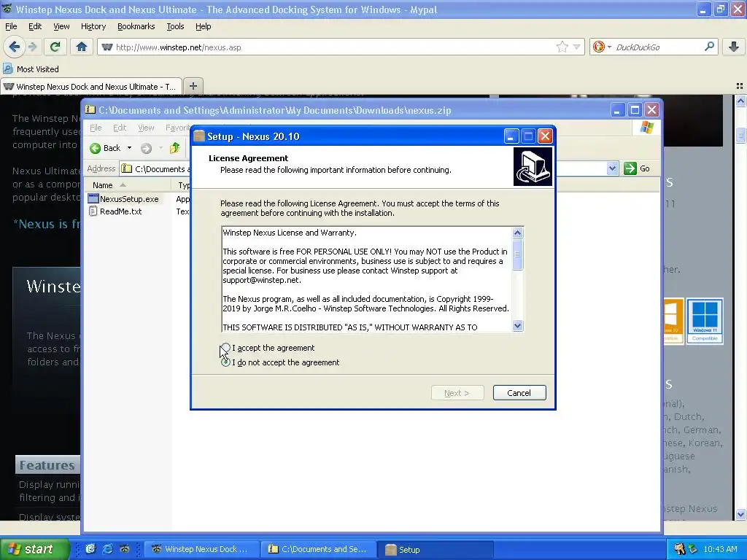This screenshot has height=560, width=747.
Task: Click the license scrollbar thumb
Action: coord(517,254)
